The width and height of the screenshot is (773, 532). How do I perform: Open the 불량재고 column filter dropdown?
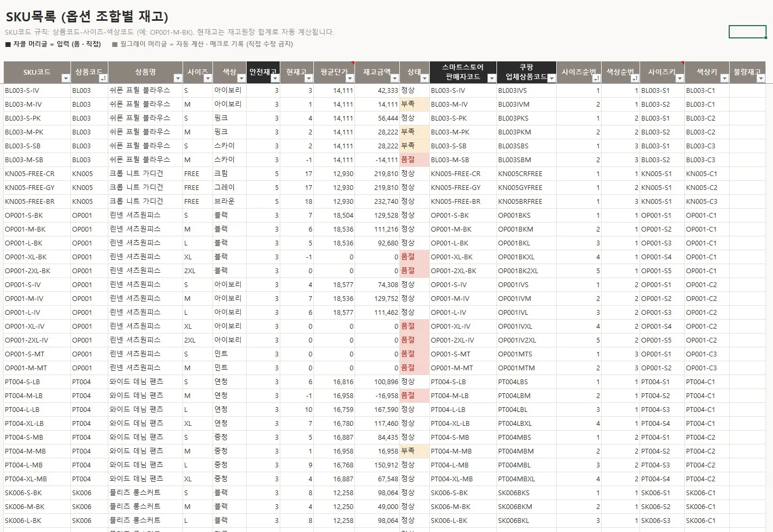pos(761,78)
